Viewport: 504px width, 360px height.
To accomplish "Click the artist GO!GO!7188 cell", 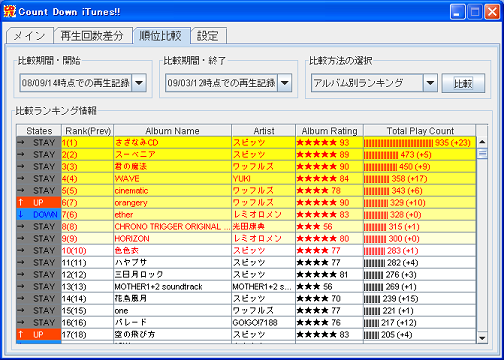I will pos(264,323).
